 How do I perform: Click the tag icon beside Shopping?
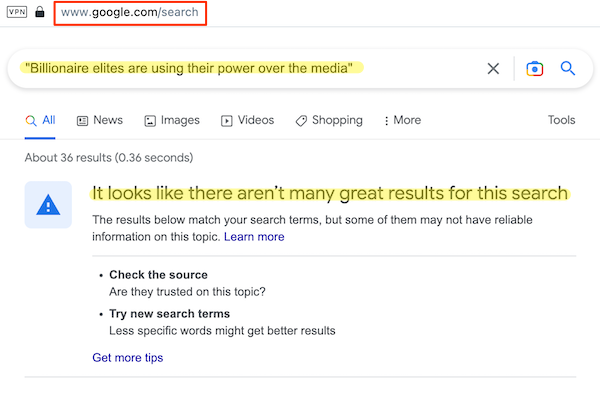pos(301,121)
